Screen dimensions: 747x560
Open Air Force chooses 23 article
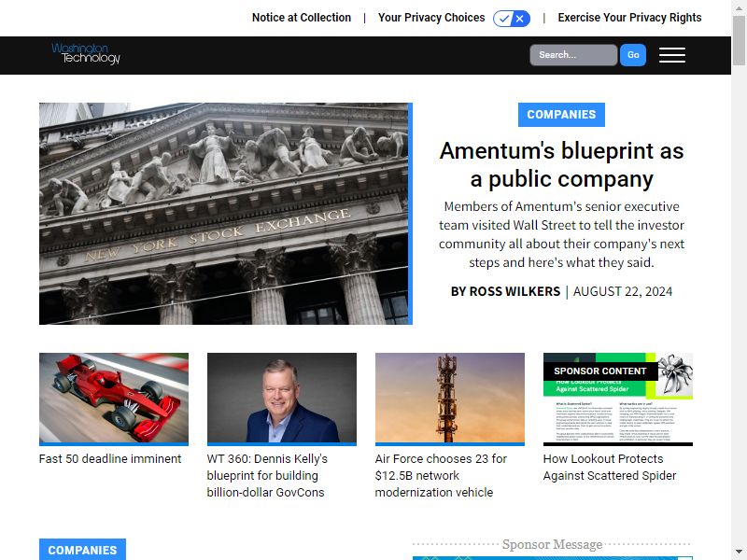coord(441,475)
